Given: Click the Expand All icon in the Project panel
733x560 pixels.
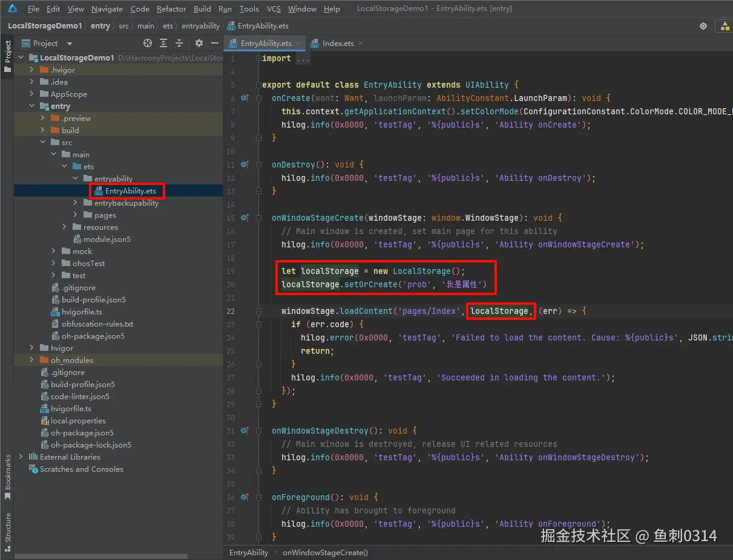Looking at the screenshot, I should [x=163, y=43].
